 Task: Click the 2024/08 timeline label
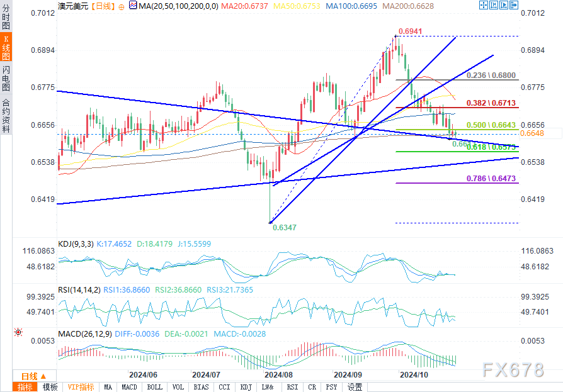[x=278, y=375]
